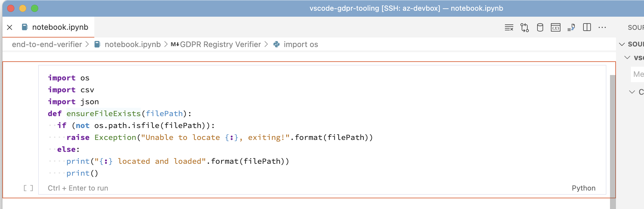Close the notebook.ipynb tab
The image size is (644, 209).
pos(10,27)
